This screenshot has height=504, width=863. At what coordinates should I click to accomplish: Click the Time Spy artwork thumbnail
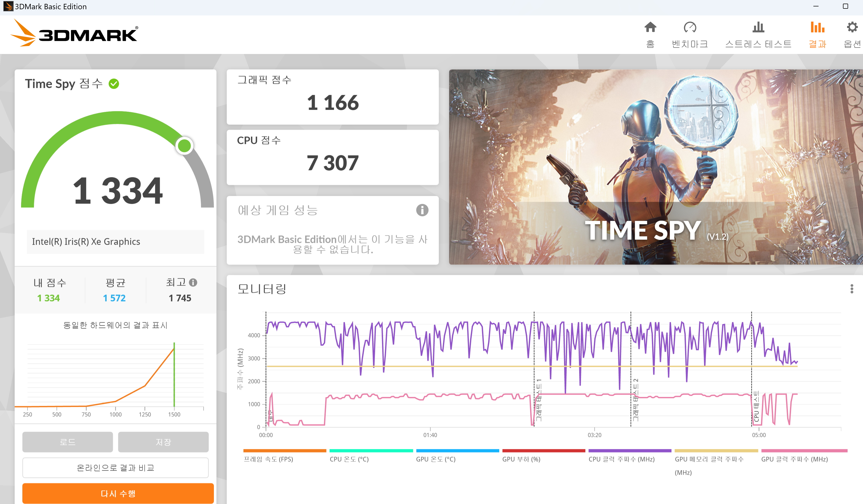click(x=656, y=167)
